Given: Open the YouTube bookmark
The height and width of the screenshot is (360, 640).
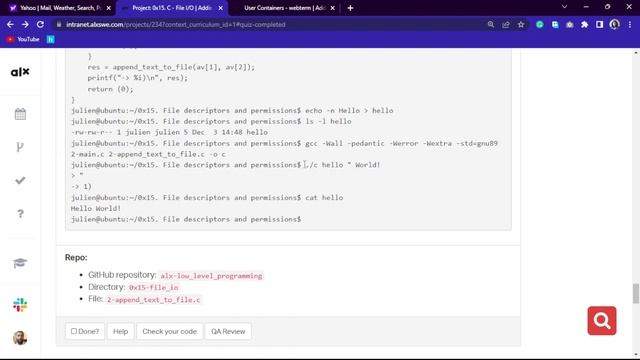Looking at the screenshot, I should pos(23,39).
